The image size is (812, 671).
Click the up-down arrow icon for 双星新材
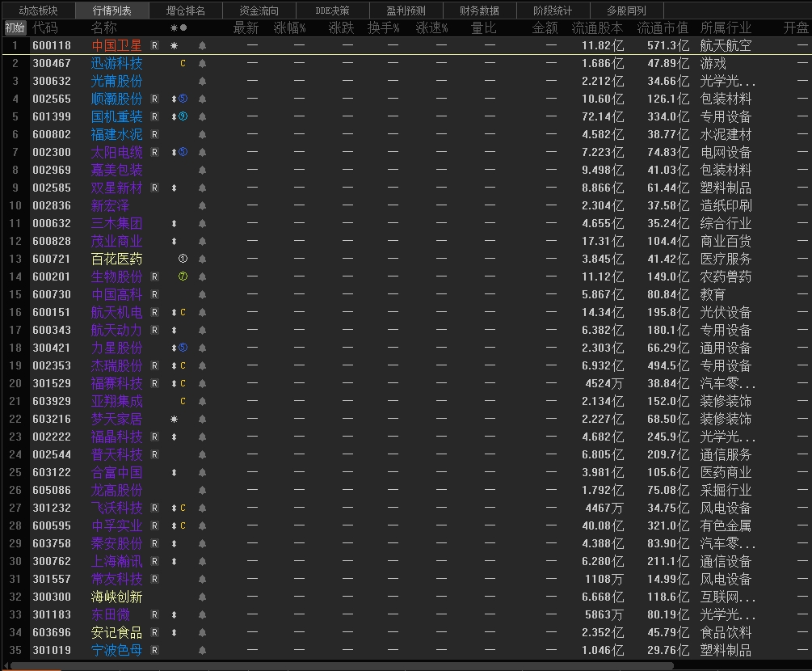[174, 188]
